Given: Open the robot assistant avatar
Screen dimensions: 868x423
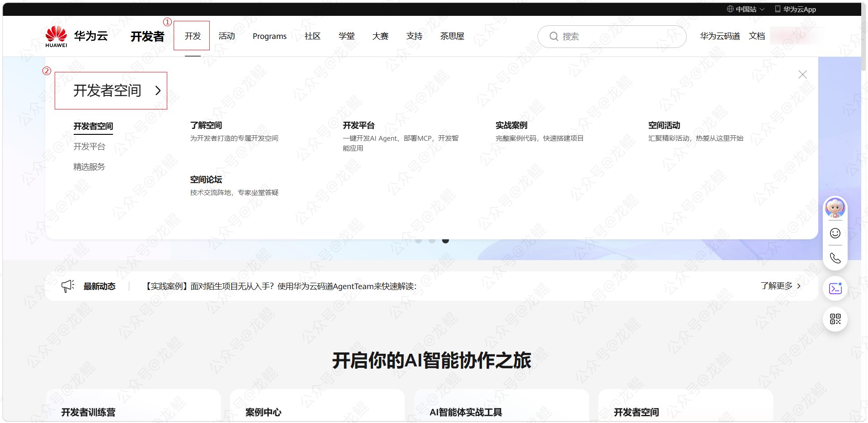Looking at the screenshot, I should point(835,208).
